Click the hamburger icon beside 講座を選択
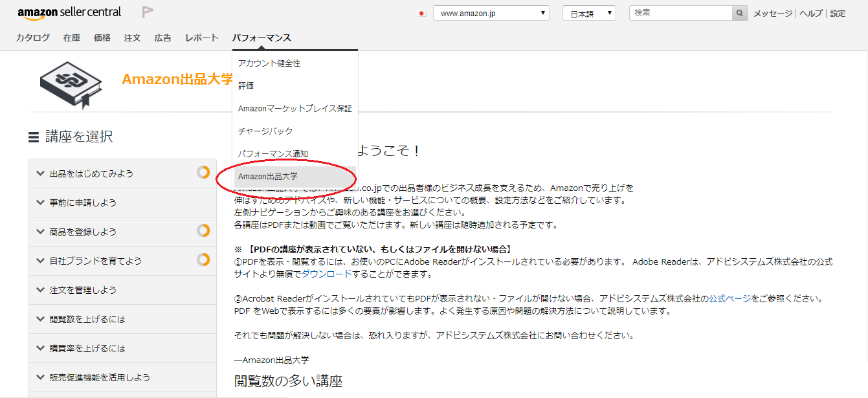 click(34, 137)
